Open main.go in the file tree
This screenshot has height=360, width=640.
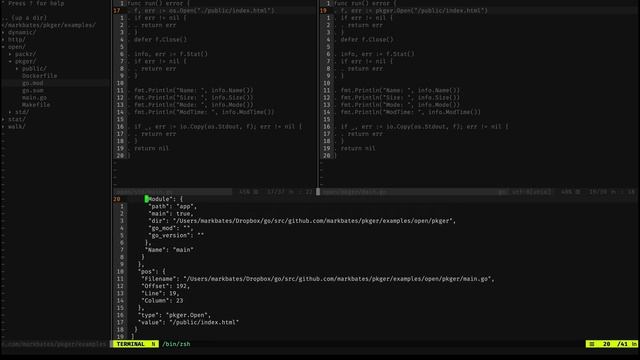(34, 98)
